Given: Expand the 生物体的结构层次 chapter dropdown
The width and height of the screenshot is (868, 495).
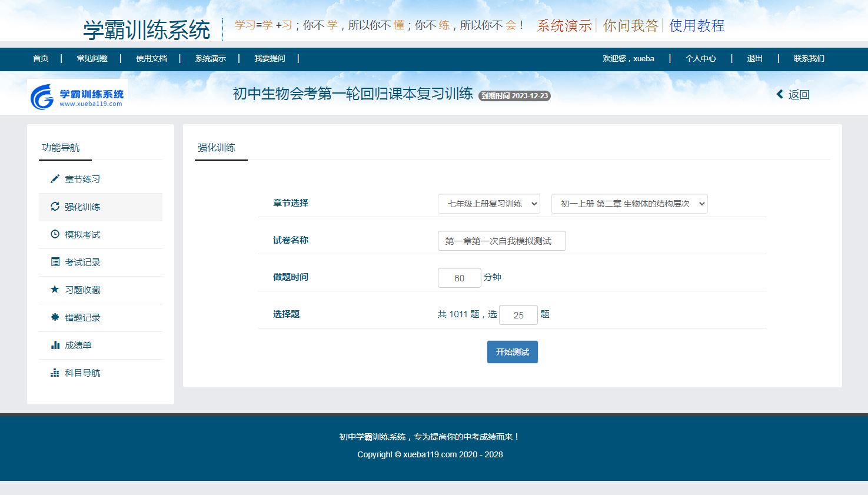Looking at the screenshot, I should [x=628, y=204].
